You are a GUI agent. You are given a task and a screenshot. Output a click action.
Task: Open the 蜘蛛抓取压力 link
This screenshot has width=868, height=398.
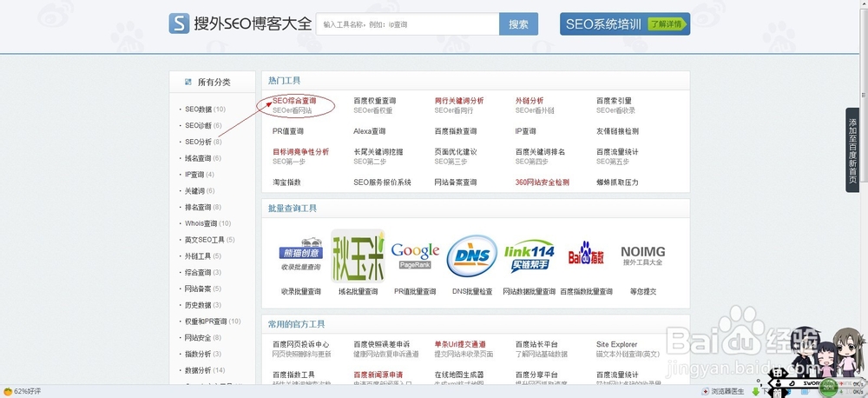coord(617,182)
